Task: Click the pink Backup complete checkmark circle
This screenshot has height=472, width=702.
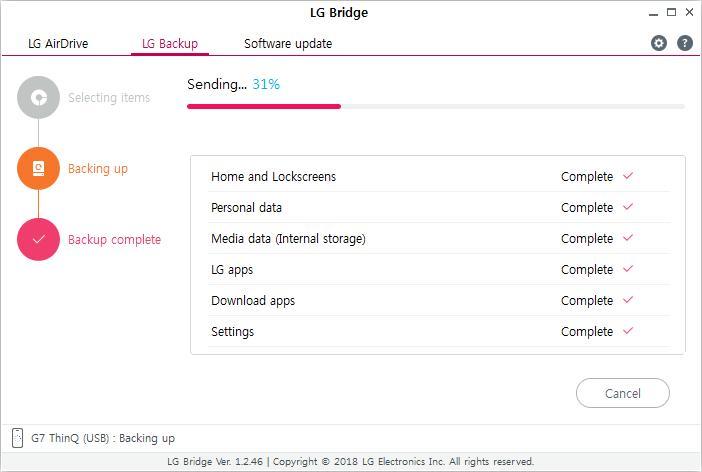Action: coord(39,239)
